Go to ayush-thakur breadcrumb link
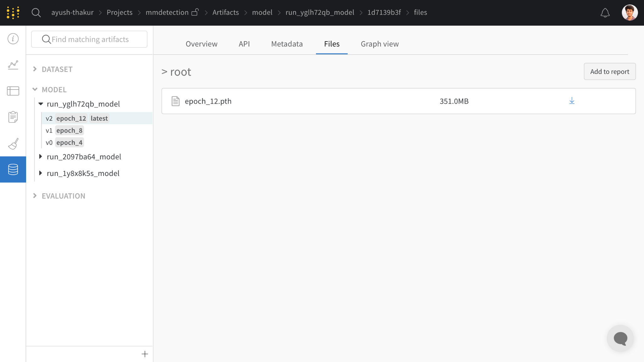Screen dimensions: 644x362 pyautogui.click(x=72, y=12)
